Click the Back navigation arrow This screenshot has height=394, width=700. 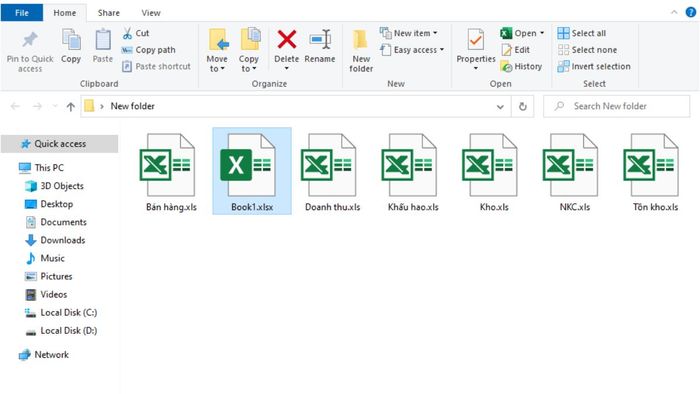pyautogui.click(x=15, y=106)
